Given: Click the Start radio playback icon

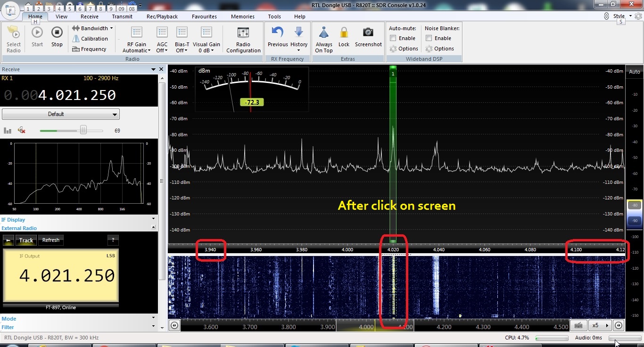Looking at the screenshot, I should 37,33.
